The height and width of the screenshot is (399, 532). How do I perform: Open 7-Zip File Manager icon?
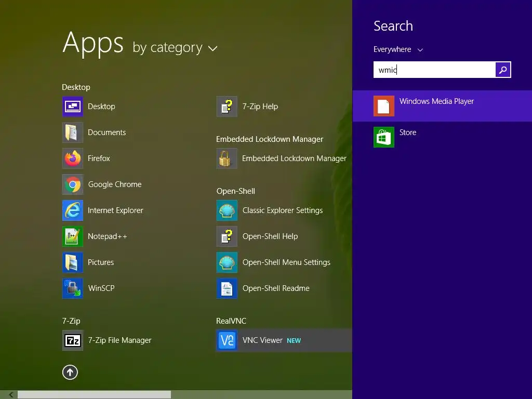point(73,340)
